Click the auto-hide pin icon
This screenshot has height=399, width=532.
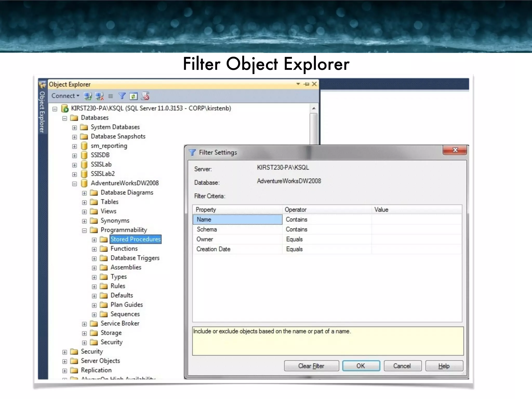(307, 84)
